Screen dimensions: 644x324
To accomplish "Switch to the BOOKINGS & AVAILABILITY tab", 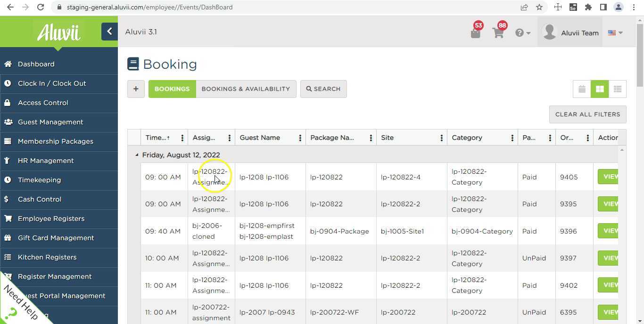I will click(x=246, y=89).
